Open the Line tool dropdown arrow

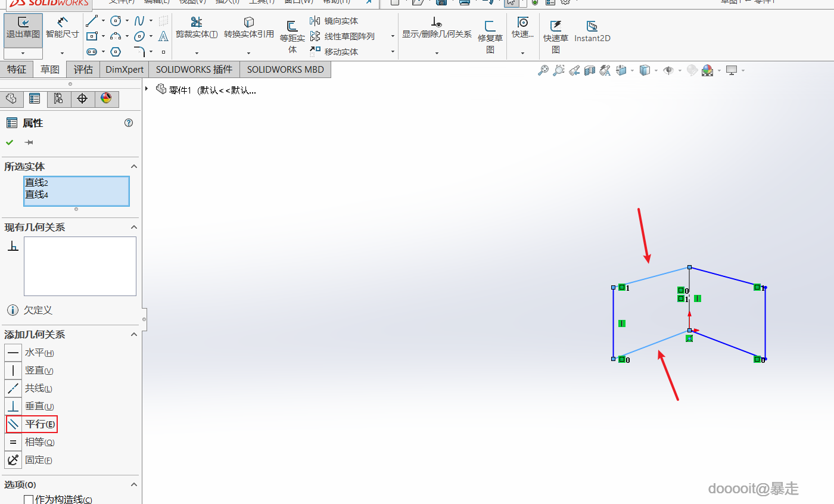click(103, 21)
